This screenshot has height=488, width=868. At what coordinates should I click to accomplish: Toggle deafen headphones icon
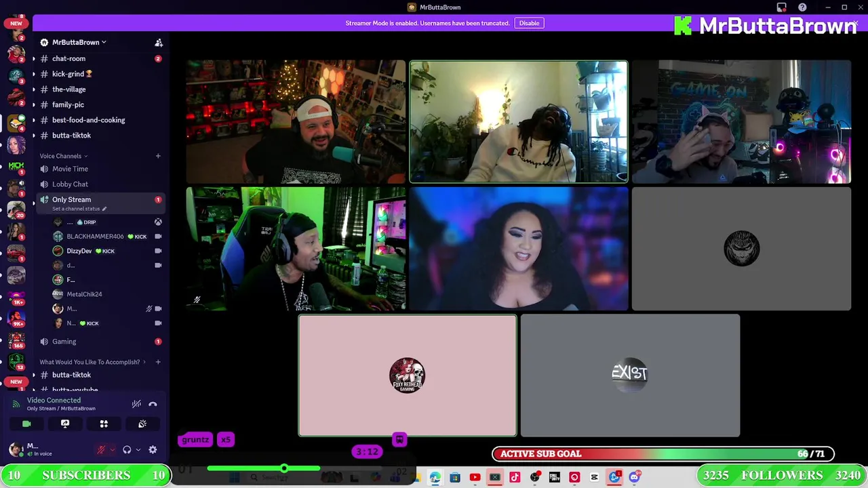127,449
